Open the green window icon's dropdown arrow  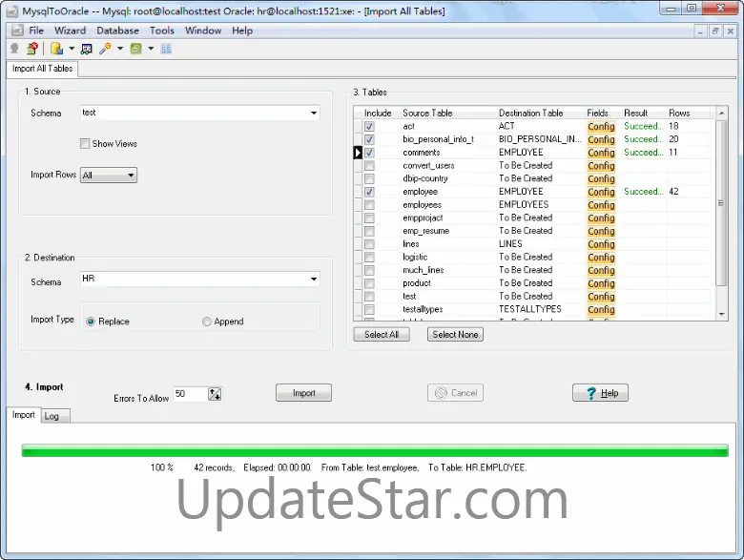[151, 49]
